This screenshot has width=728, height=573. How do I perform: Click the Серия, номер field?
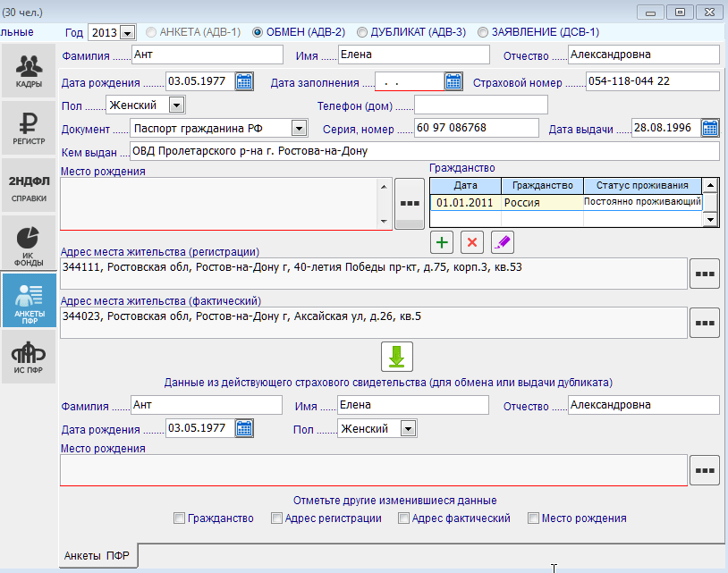[x=477, y=128]
